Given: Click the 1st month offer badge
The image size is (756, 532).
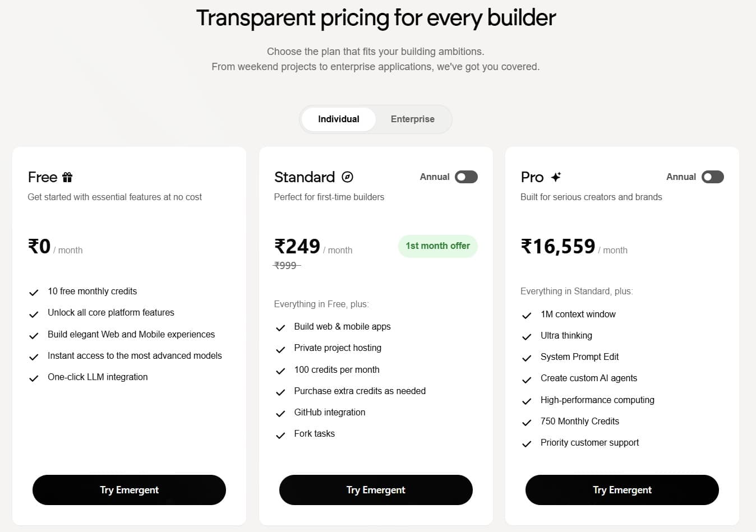Looking at the screenshot, I should pos(437,246).
